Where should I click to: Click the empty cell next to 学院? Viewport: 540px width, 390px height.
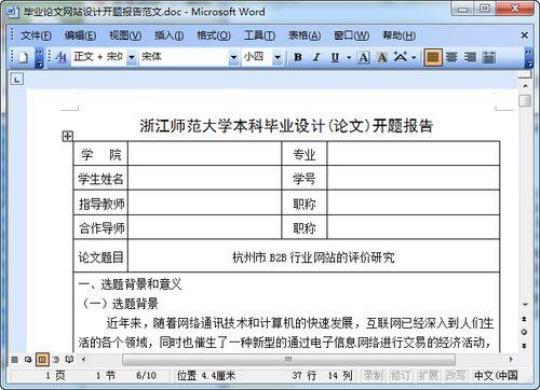205,154
